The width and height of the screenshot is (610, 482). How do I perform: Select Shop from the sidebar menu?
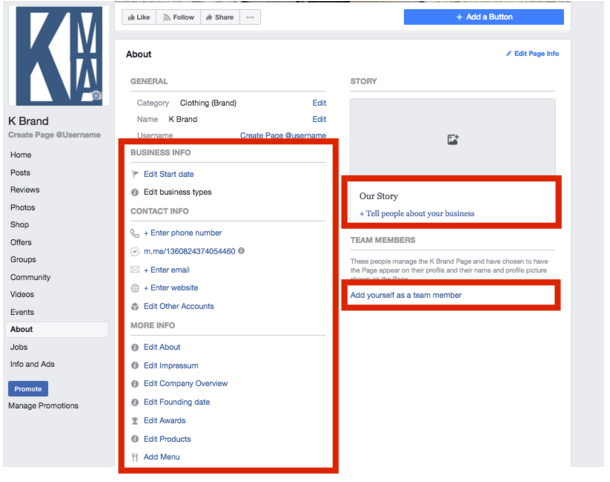pos(20,225)
